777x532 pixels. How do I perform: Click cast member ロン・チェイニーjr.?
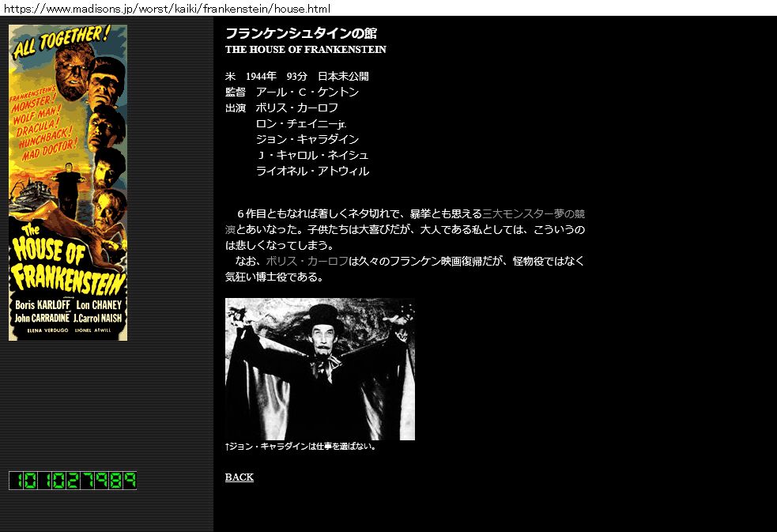301,124
